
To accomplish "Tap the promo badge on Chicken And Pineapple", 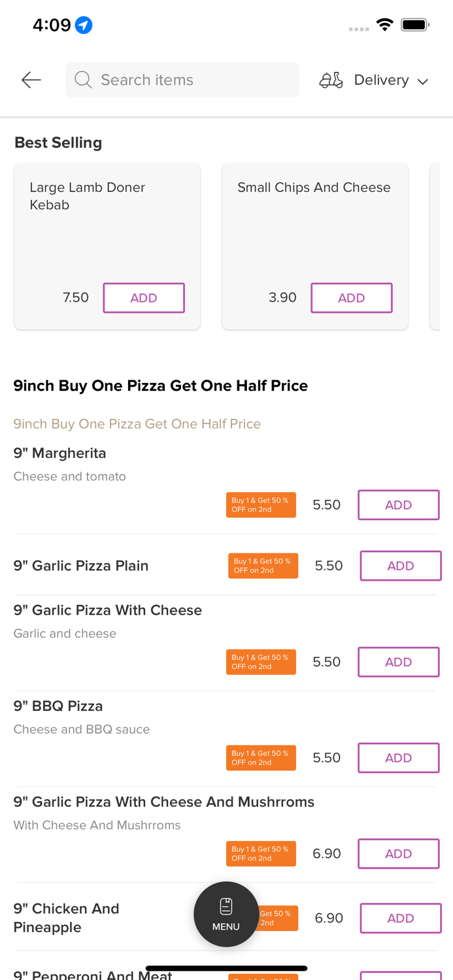I will [280, 918].
